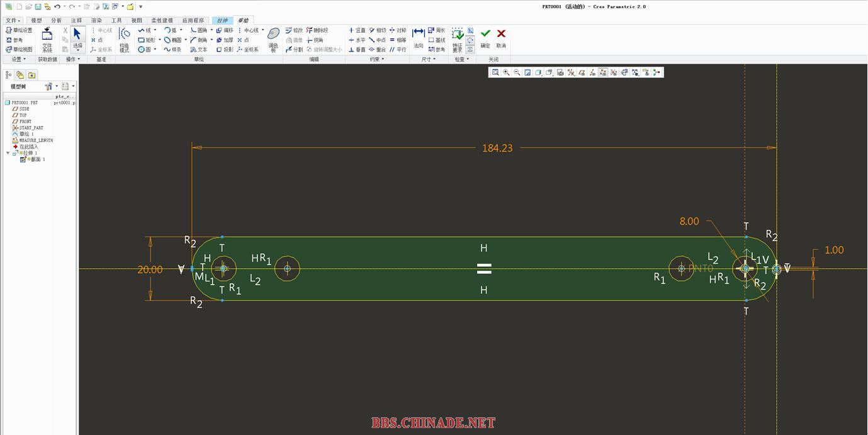The image size is (868, 435).
Task: Select the 加厚 thicken tool
Action: (225, 40)
